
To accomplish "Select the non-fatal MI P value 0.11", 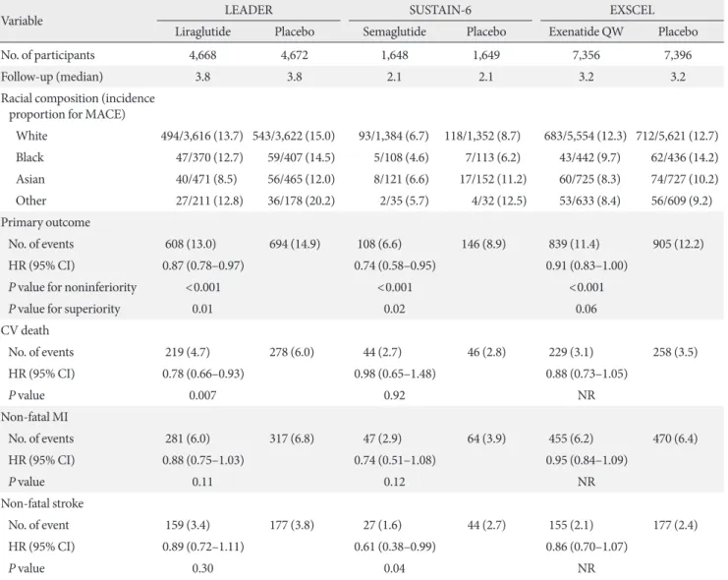I will point(202,482).
